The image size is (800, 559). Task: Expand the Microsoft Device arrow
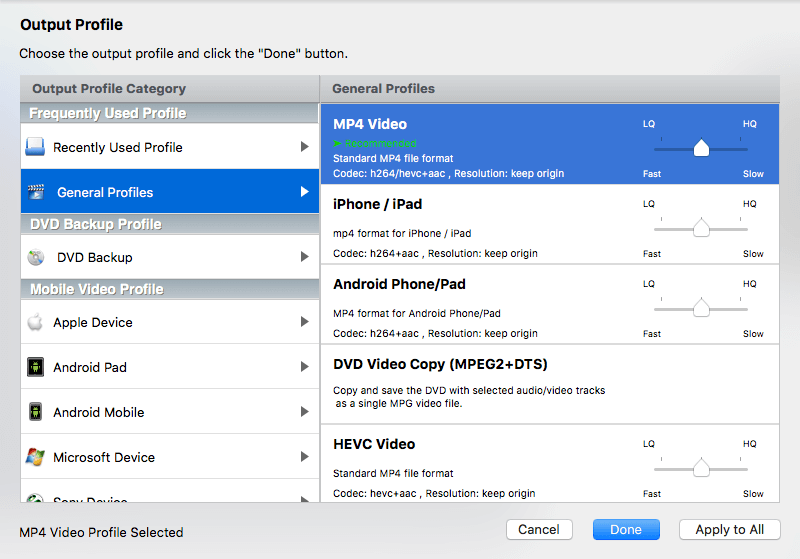pyautogui.click(x=305, y=456)
